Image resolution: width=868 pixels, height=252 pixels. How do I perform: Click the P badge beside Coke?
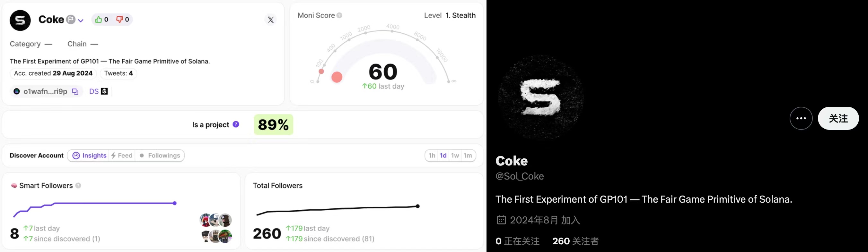click(70, 20)
